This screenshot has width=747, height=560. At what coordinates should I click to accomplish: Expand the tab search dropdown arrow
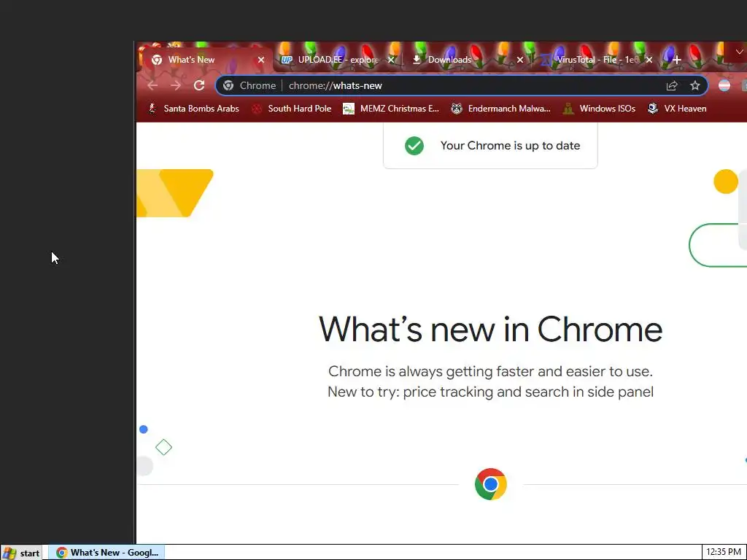pyautogui.click(x=739, y=52)
